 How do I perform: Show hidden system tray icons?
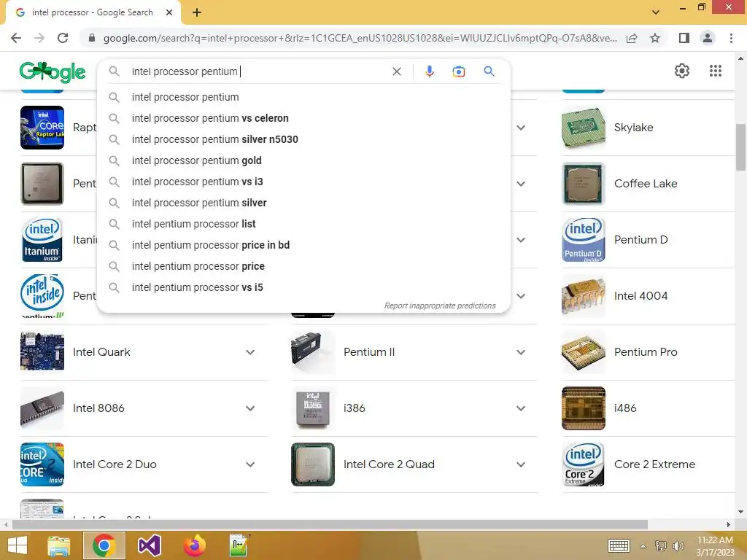(643, 546)
